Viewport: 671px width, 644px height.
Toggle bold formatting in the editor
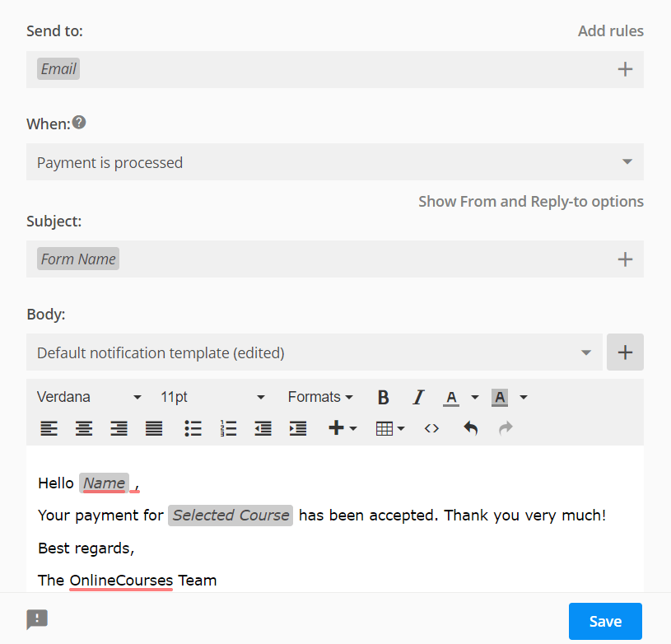click(x=383, y=397)
